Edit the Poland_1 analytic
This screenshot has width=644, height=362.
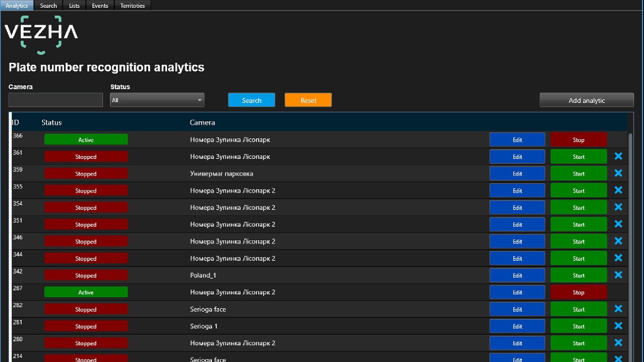pos(517,276)
